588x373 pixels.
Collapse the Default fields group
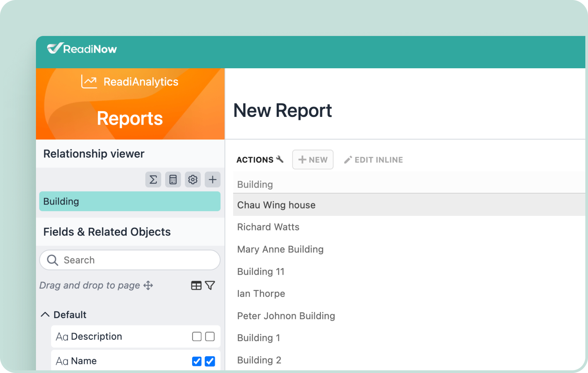[x=45, y=315]
